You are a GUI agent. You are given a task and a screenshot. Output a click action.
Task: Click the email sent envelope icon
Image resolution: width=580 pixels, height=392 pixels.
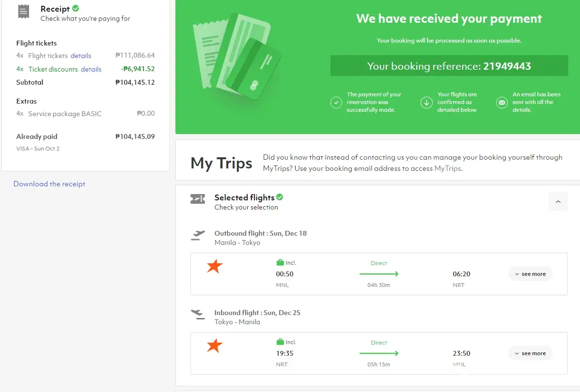[x=502, y=103]
